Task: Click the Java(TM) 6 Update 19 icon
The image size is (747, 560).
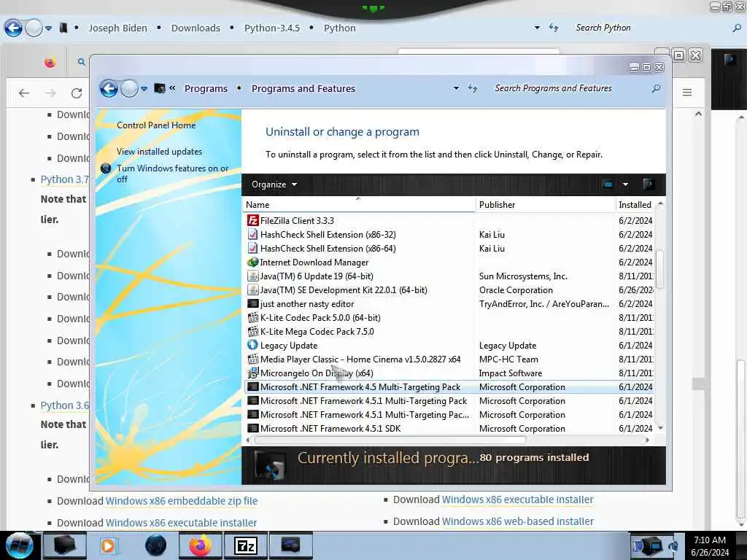Action: click(252, 276)
